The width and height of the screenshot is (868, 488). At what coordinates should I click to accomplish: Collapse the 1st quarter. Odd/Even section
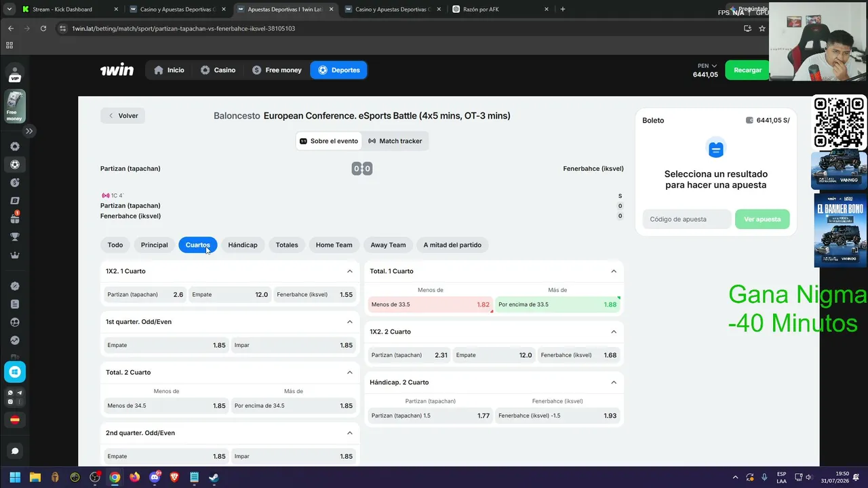tap(350, 322)
